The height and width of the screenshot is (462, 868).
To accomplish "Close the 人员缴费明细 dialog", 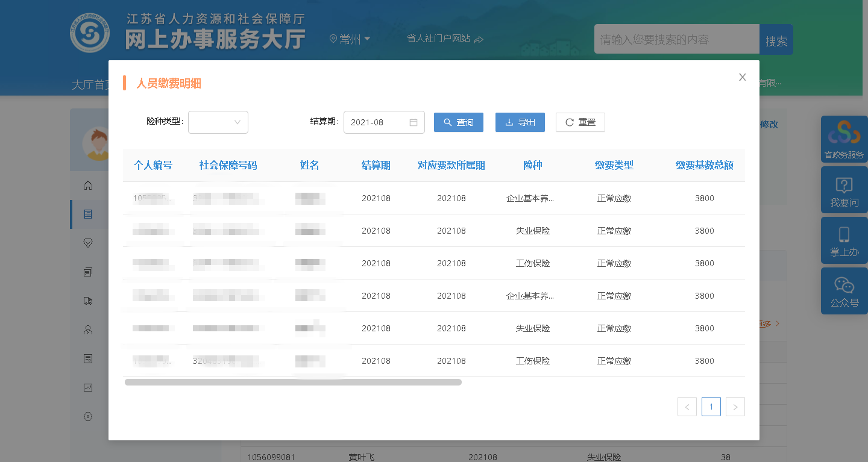I will (x=743, y=77).
